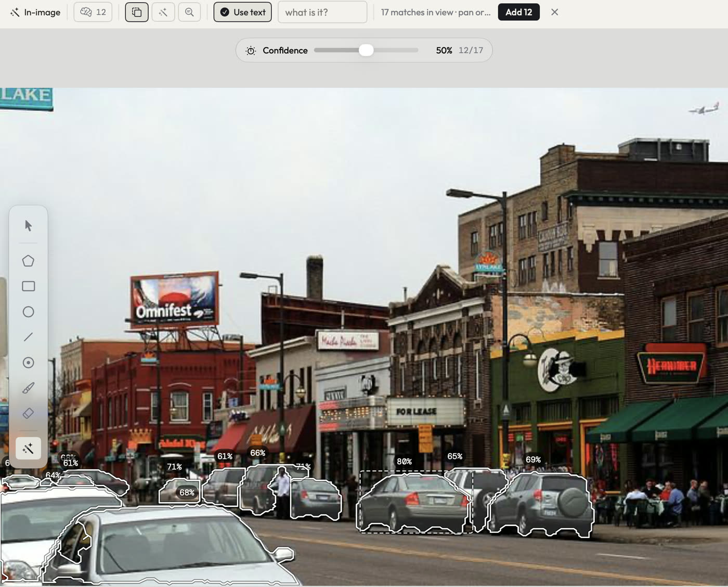This screenshot has height=587, width=728.
Task: Click the 64% confidence label
Action: point(53,475)
